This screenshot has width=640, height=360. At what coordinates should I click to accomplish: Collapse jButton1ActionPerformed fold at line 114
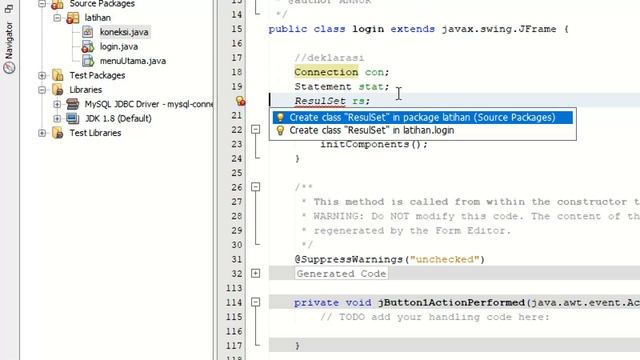(256, 302)
